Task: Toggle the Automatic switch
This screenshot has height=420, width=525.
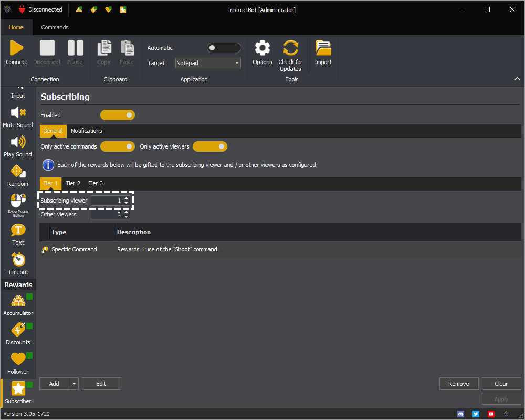Action: click(x=224, y=48)
